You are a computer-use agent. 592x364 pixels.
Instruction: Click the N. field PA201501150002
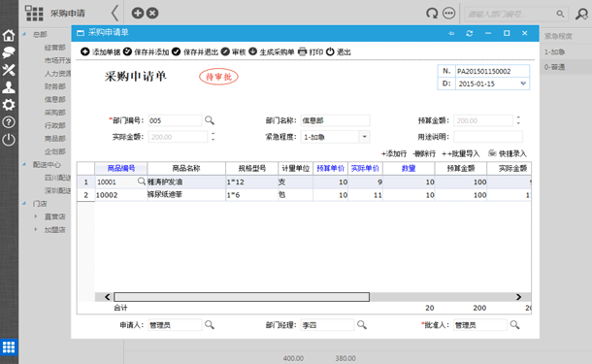point(492,71)
